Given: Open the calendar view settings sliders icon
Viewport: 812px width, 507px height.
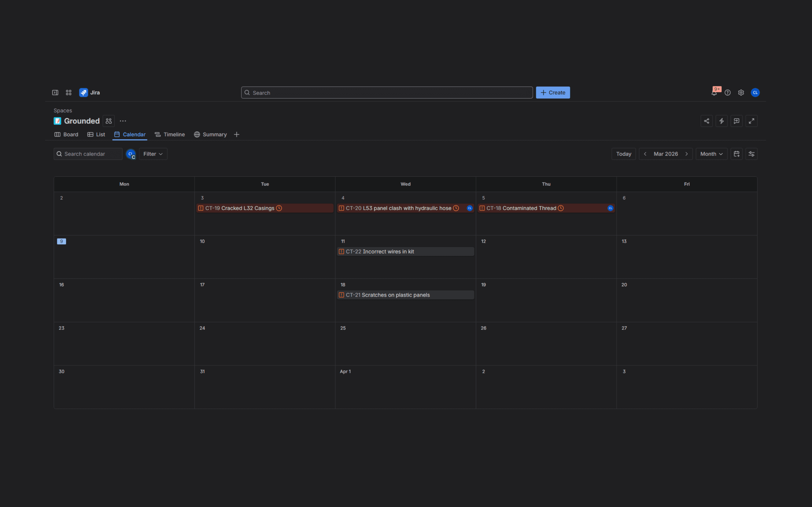Looking at the screenshot, I should tap(751, 154).
